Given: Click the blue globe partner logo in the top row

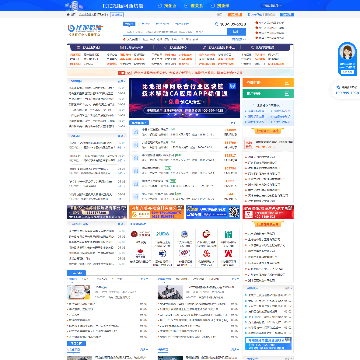Looking at the screenshot, I should click(184, 234).
